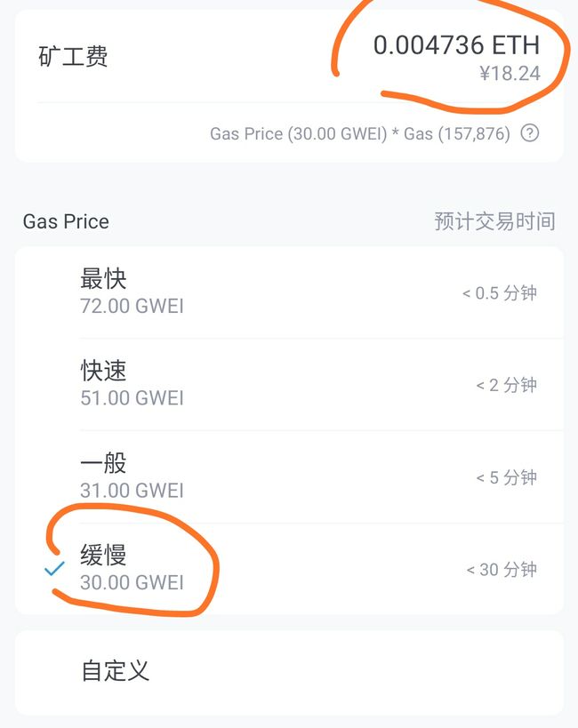Click the blue checkmark beside 缓慢
Screen dimensions: 578x728
coord(54,569)
